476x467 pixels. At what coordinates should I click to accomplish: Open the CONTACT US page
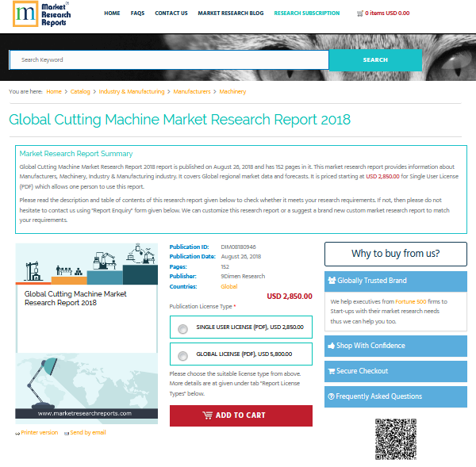click(171, 13)
